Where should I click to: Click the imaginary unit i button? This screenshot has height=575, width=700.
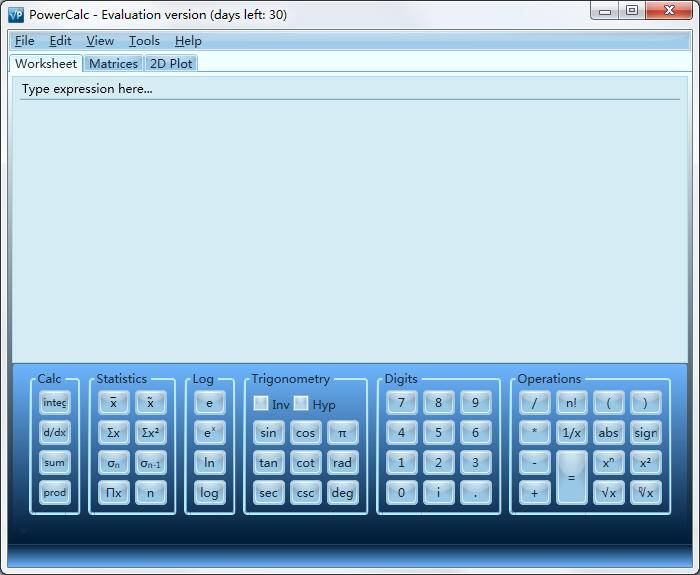pyautogui.click(x=438, y=492)
